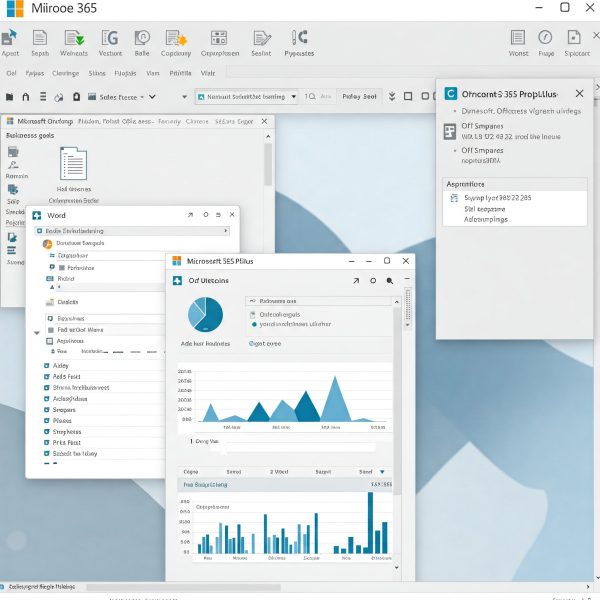
Task: Click the Welneats download icon
Action: (x=74, y=38)
